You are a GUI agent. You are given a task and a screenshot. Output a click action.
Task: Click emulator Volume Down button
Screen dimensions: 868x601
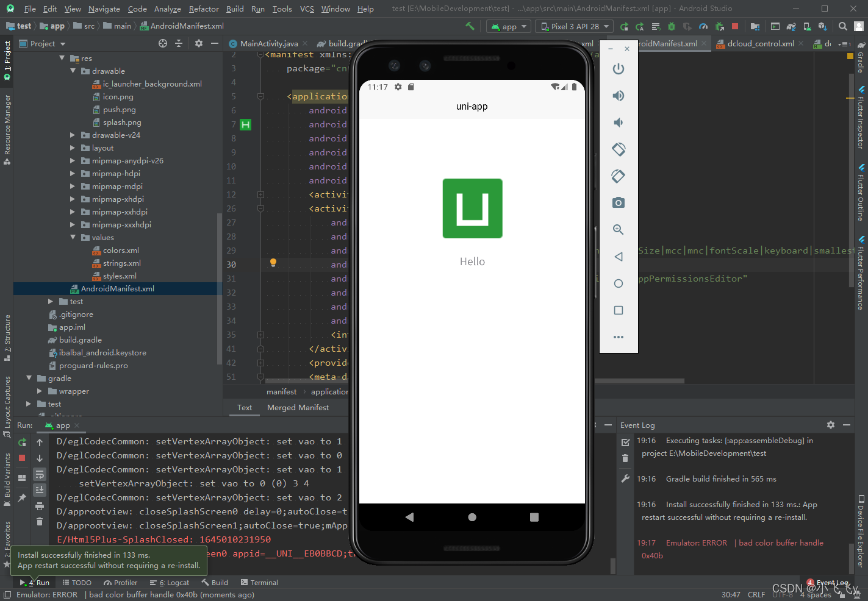619,123
